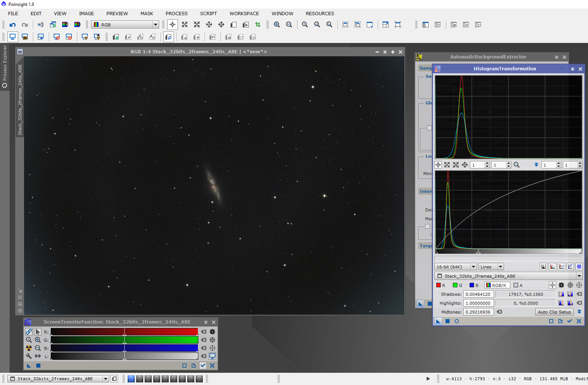Click the HistogramTransformation Apply square button

[447, 321]
